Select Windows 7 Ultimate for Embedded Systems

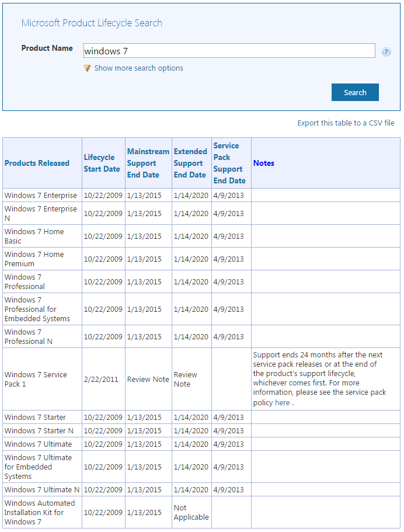38,467
